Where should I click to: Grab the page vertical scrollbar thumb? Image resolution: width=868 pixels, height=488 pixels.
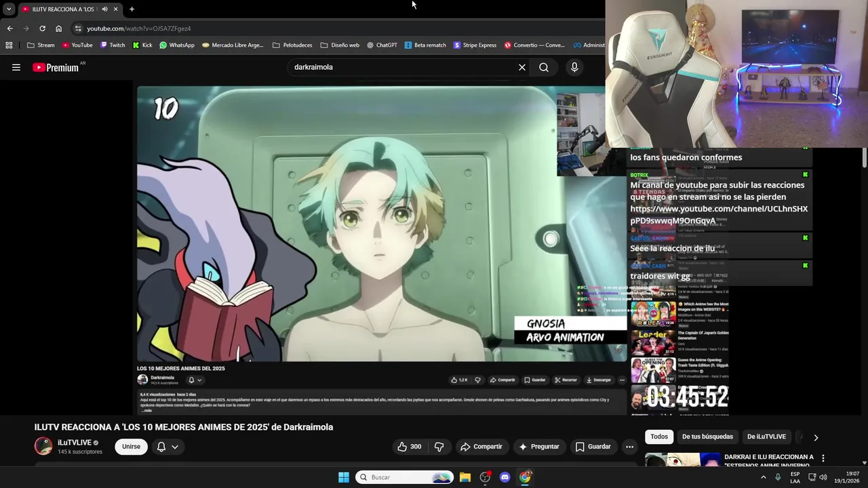tap(865, 157)
